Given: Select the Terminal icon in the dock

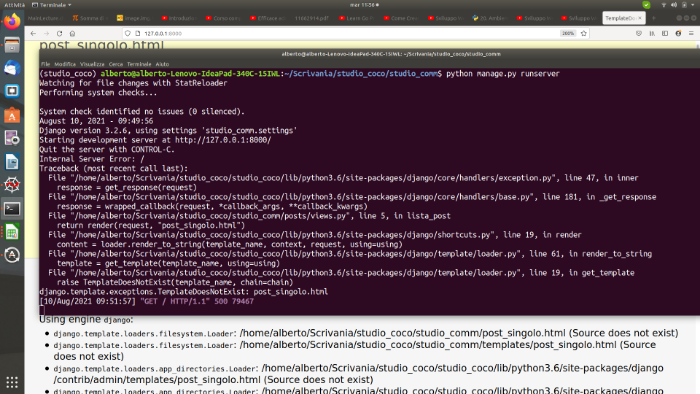Looking at the screenshot, I should point(12,208).
